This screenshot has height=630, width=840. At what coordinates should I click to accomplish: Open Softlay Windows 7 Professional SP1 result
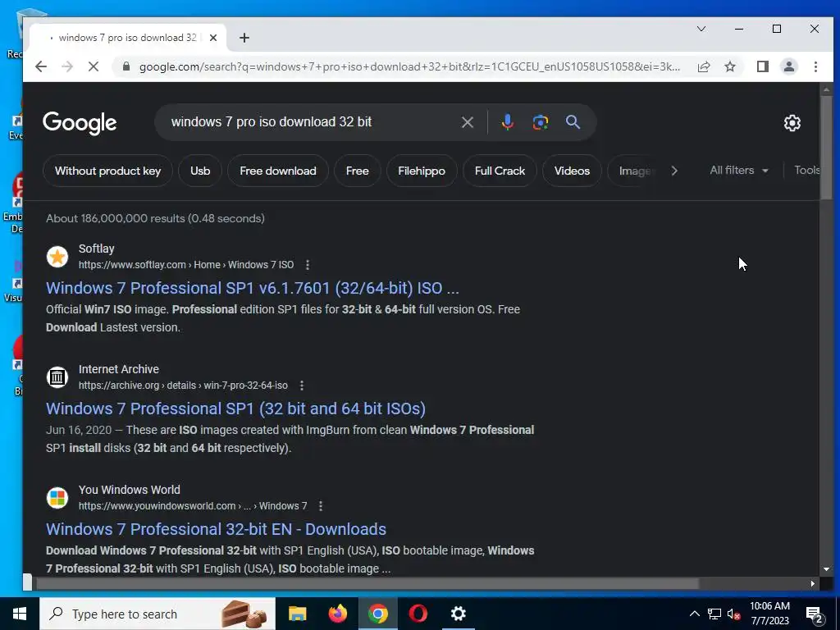point(253,288)
